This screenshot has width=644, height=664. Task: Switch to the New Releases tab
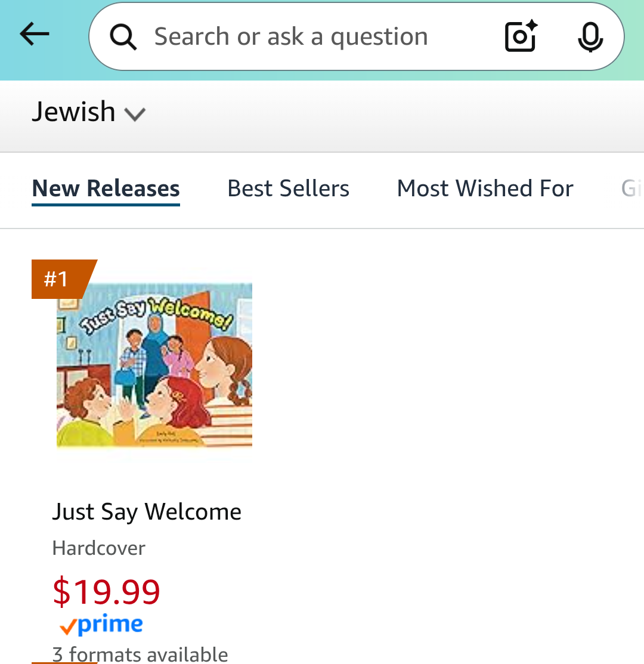click(x=106, y=189)
